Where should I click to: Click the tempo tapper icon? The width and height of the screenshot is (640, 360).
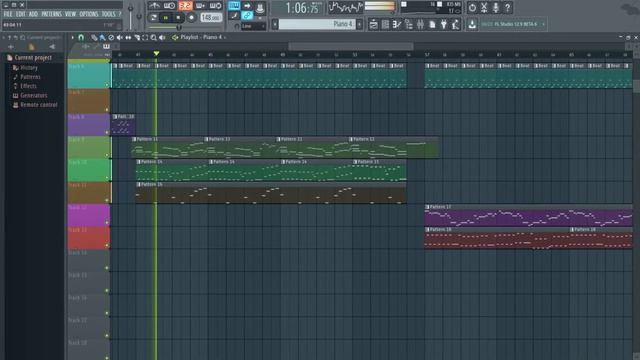pos(456,24)
